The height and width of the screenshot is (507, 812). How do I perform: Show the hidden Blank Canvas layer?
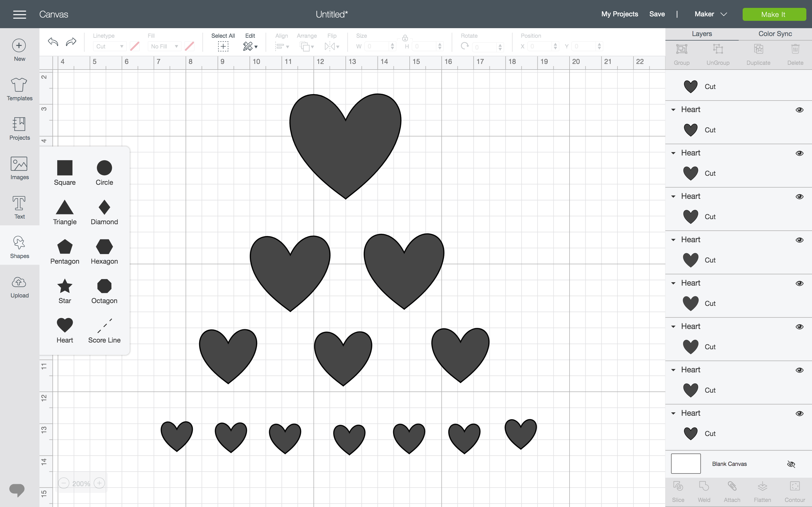[x=791, y=464]
